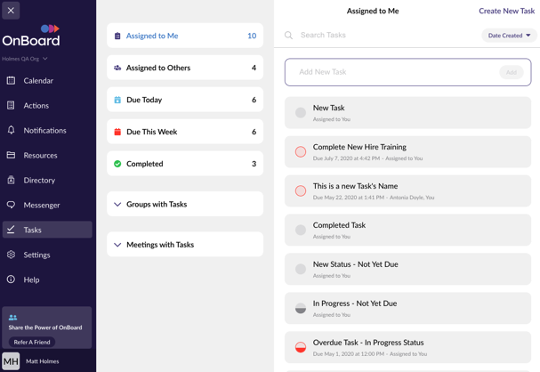This screenshot has height=372, width=540.
Task: Open Settings label in the sidebar
Action: (x=37, y=255)
